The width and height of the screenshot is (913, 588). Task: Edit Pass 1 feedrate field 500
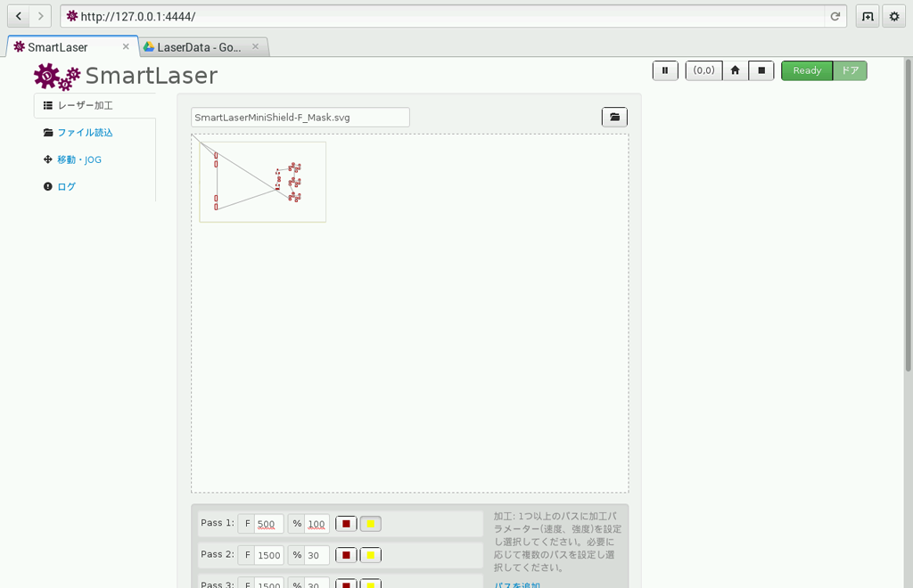[x=268, y=524]
